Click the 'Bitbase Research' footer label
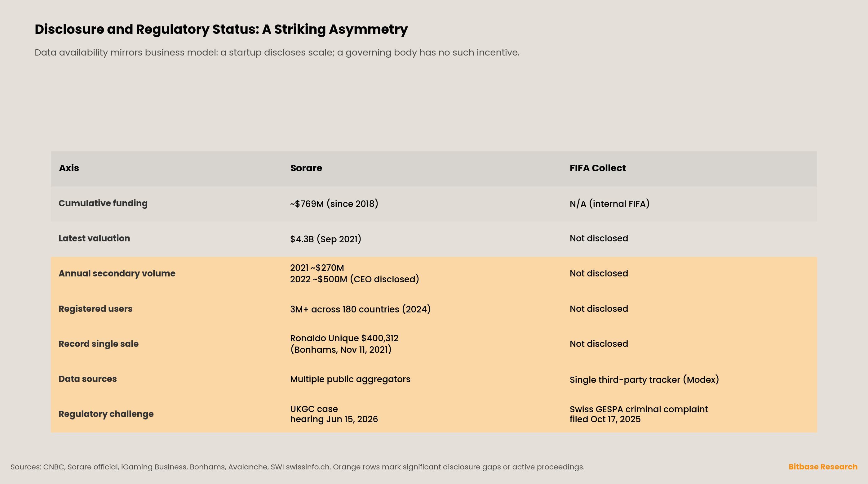The height and width of the screenshot is (484, 868). coord(822,467)
